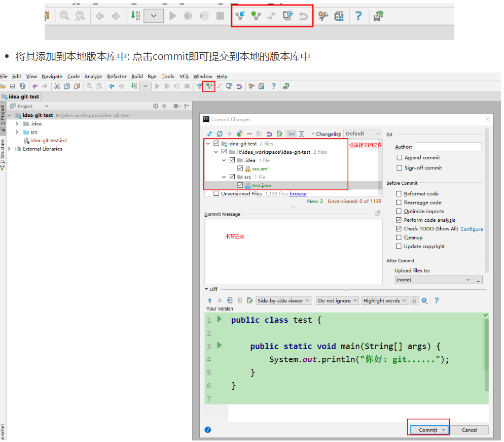This screenshot has width=504, height=442.
Task: Check the Optimize imports option
Action: coord(399,211)
